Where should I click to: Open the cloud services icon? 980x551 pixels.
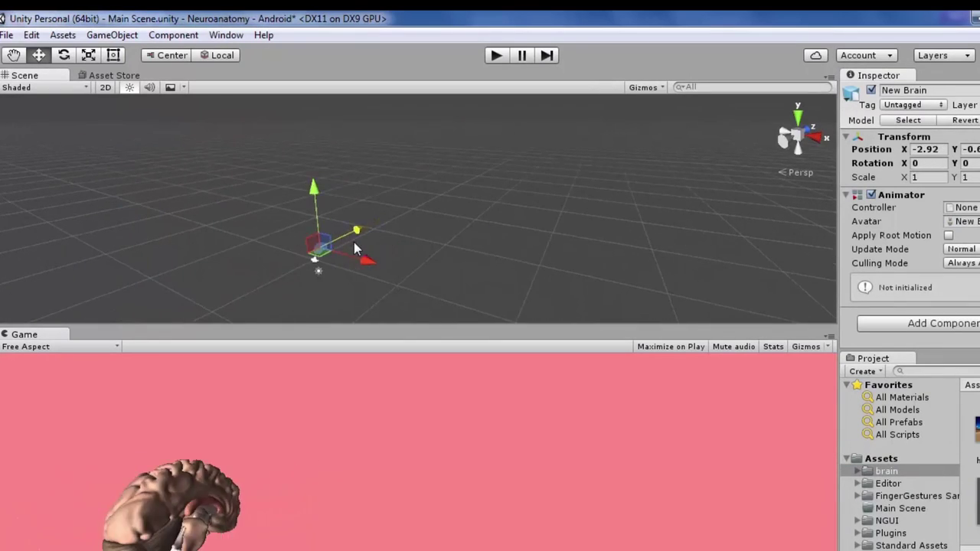pos(816,55)
